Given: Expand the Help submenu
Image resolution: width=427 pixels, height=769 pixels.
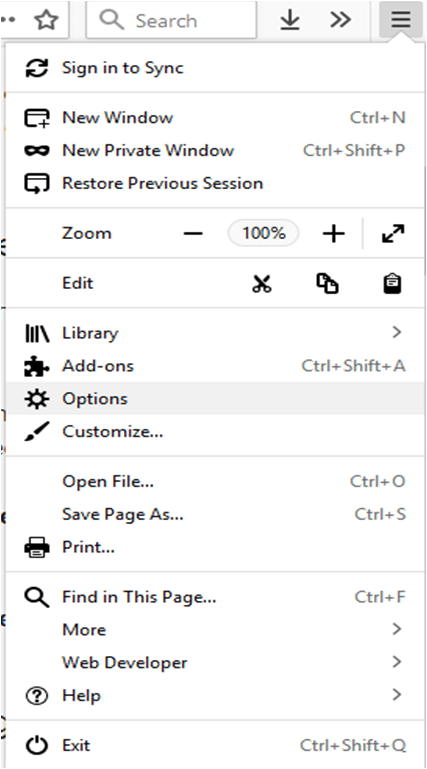Looking at the screenshot, I should [215, 695].
